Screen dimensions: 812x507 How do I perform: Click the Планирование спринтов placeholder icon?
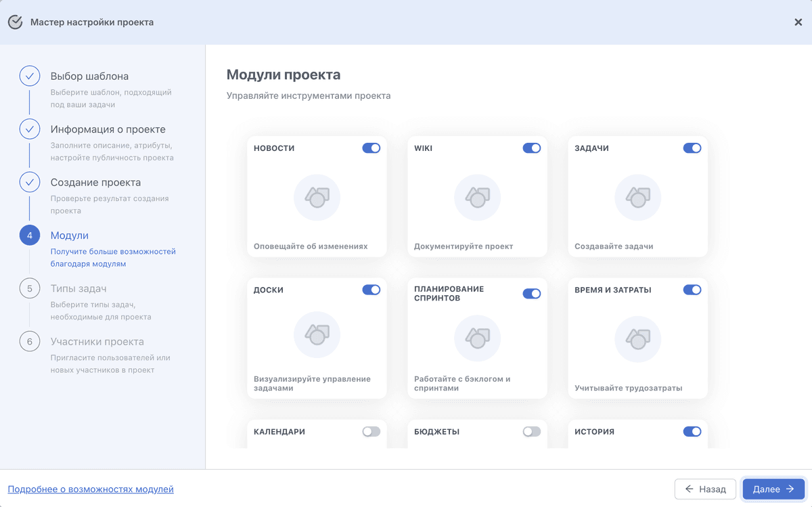click(x=477, y=339)
